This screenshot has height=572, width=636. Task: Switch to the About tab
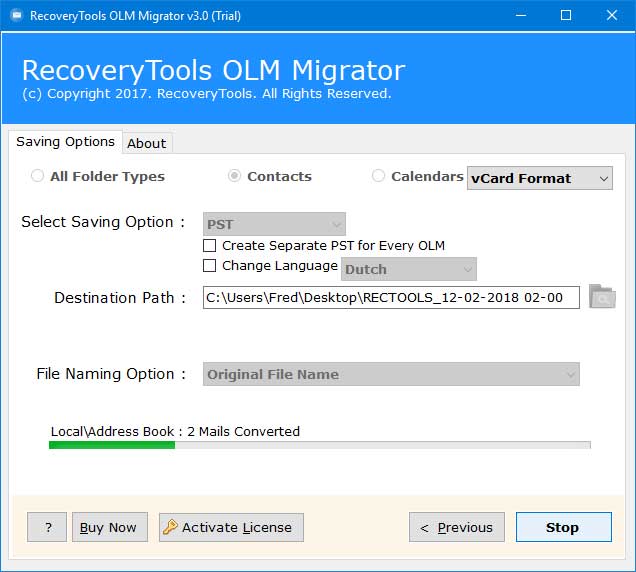tap(147, 143)
